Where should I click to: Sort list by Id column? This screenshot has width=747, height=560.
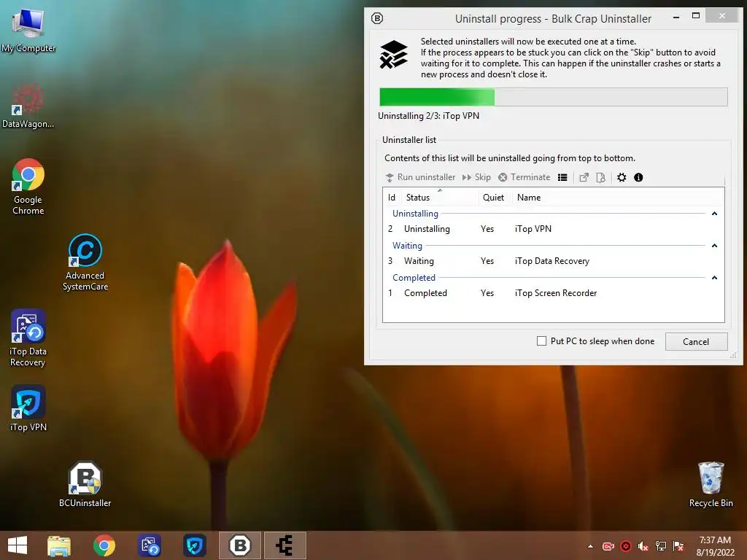(392, 197)
